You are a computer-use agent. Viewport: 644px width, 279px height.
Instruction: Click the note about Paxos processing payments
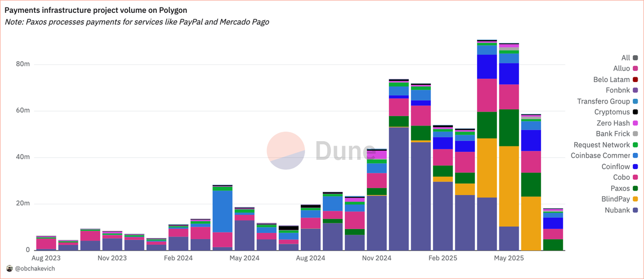137,22
